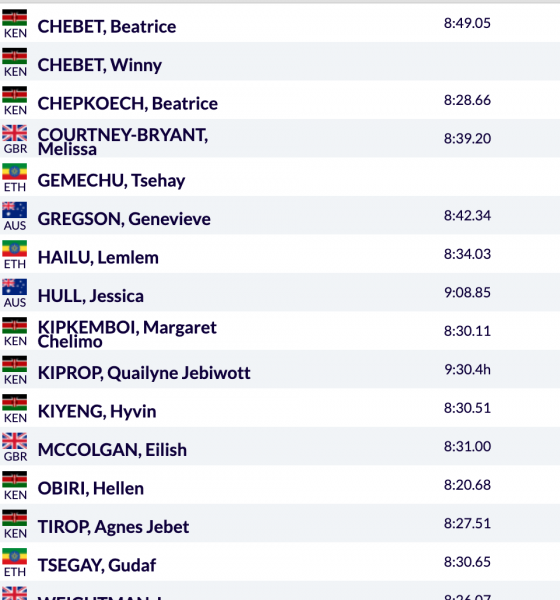Click the 9:08.85 time for HULL
The width and height of the screenshot is (560, 600).
click(467, 292)
